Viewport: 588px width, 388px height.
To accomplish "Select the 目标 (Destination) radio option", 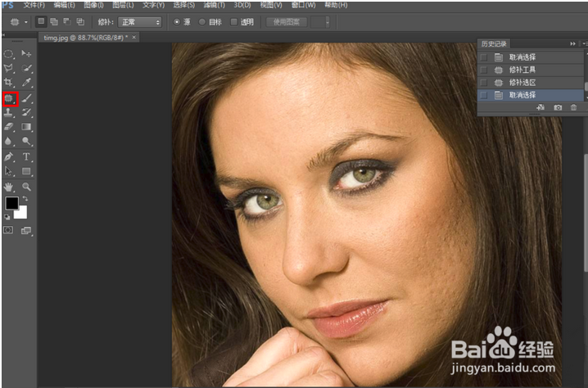I will coord(201,22).
